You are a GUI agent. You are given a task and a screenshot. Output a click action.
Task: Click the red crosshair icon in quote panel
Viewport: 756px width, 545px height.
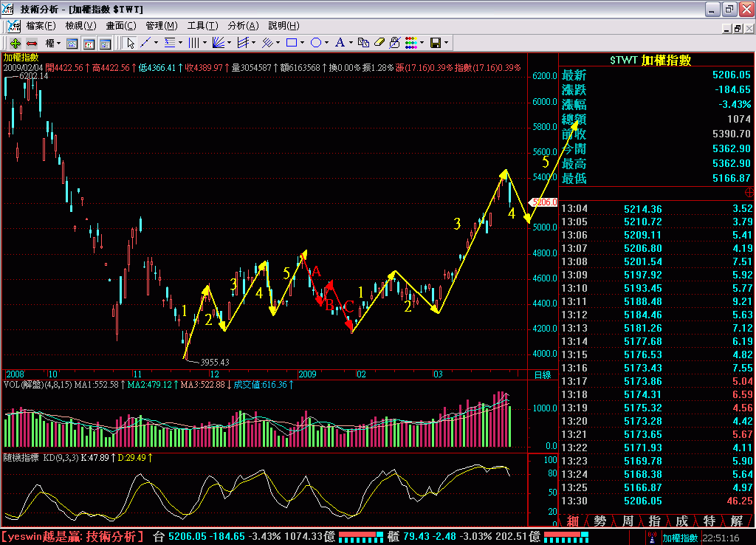(x=750, y=193)
